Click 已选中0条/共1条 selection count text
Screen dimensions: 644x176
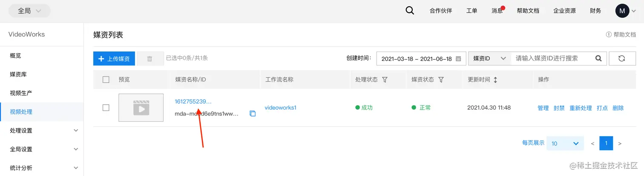(x=187, y=58)
